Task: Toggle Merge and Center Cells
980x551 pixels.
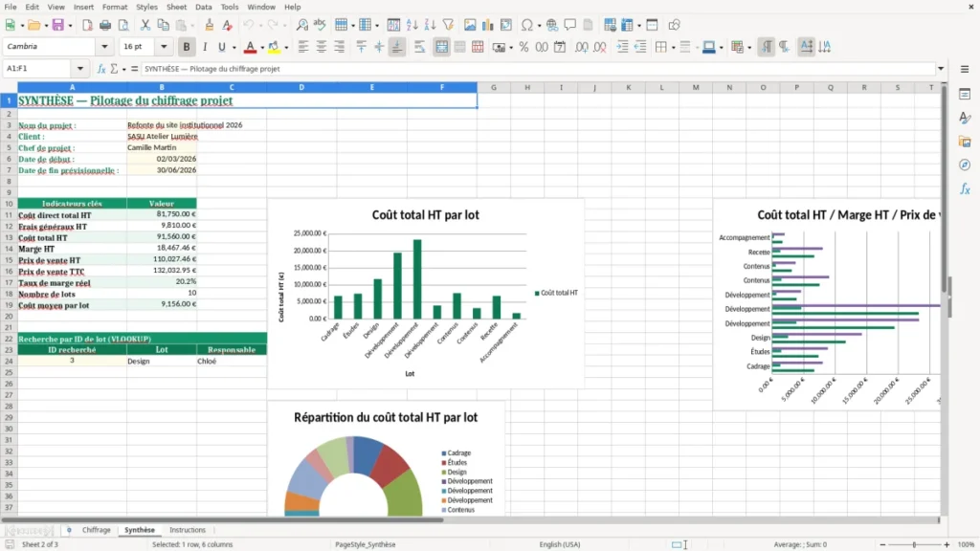Action: point(441,47)
